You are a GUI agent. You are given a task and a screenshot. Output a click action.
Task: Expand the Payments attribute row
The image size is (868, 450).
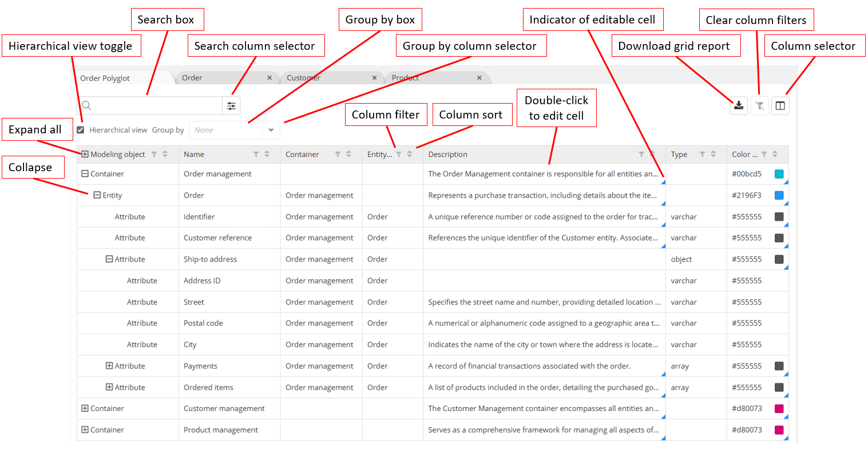109,366
